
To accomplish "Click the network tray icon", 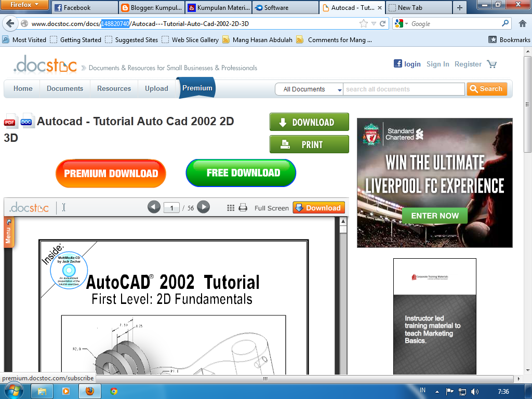I will (462, 392).
